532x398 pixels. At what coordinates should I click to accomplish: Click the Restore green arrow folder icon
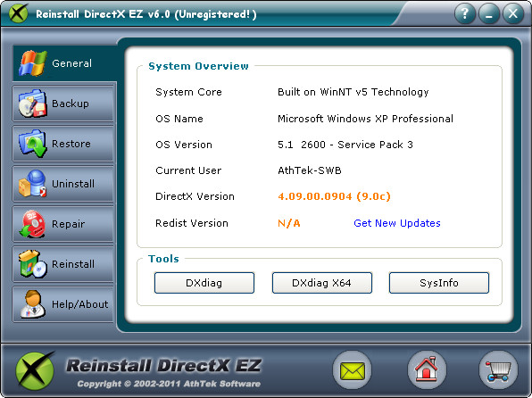pos(32,144)
